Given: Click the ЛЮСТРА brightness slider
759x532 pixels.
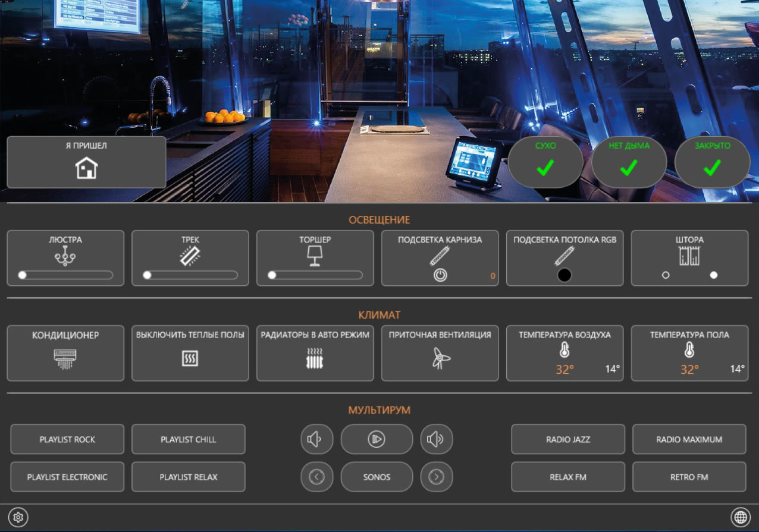Looking at the screenshot, I should point(66,275).
